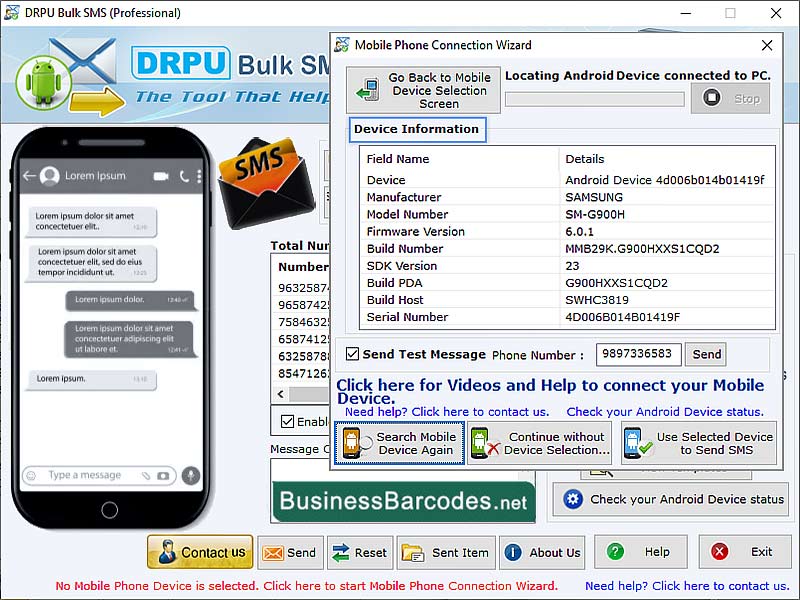The image size is (800, 600).
Task: Click the device locating progress bar
Action: (x=594, y=99)
